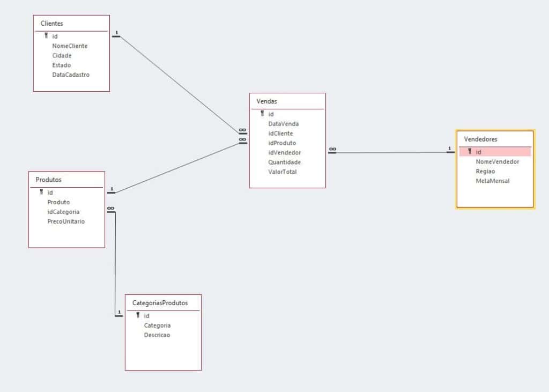Viewport: 549px width, 392px height.
Task: Select the relationship line between Vendas and Vendedores
Action: tap(391, 153)
